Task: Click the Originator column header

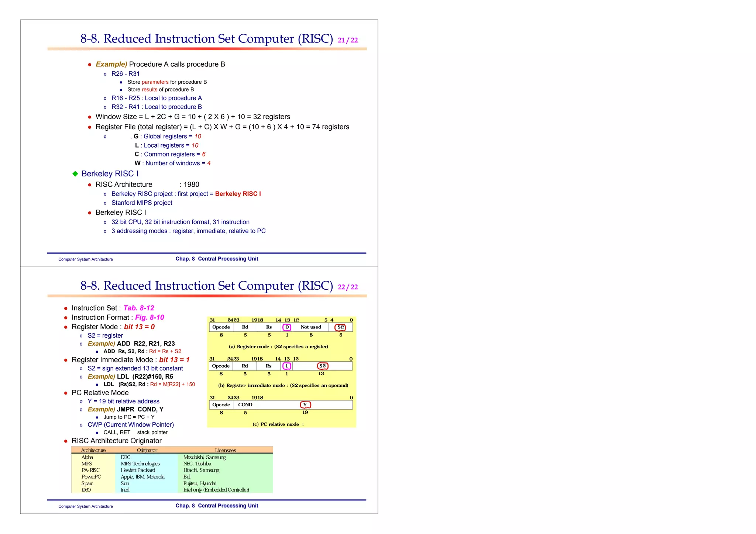Action: pos(147,450)
